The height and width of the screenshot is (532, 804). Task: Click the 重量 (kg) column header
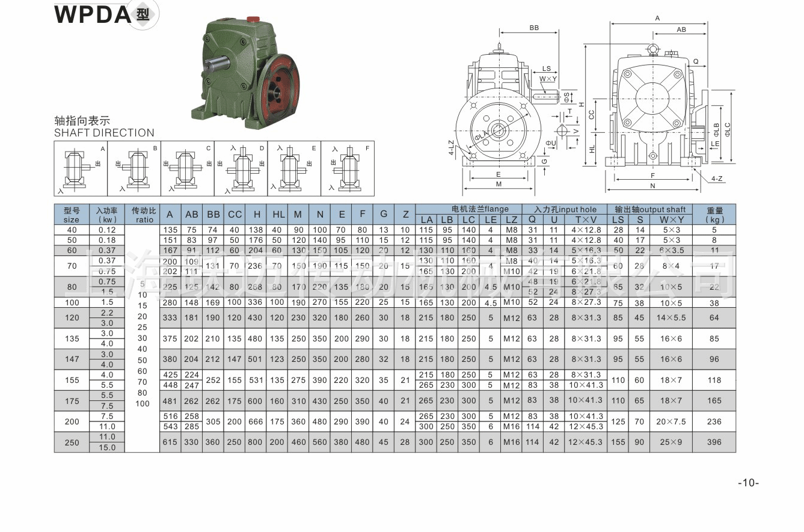[x=714, y=215]
